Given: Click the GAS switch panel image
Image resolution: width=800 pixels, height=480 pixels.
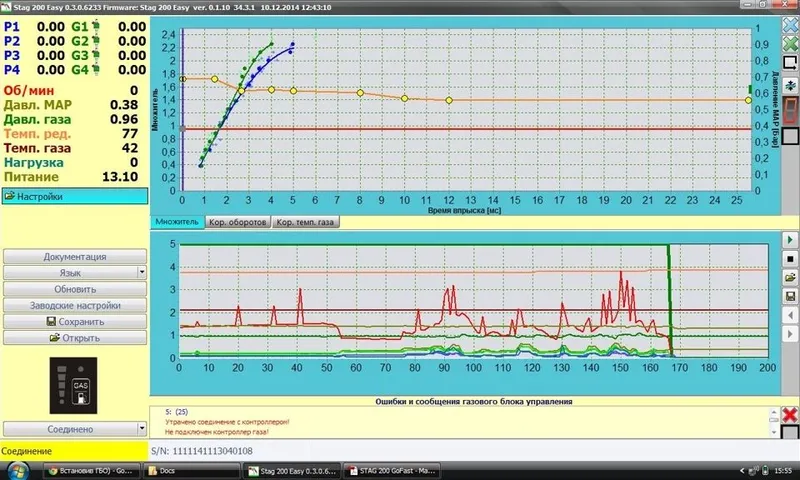Looking at the screenshot, I should coord(73,386).
